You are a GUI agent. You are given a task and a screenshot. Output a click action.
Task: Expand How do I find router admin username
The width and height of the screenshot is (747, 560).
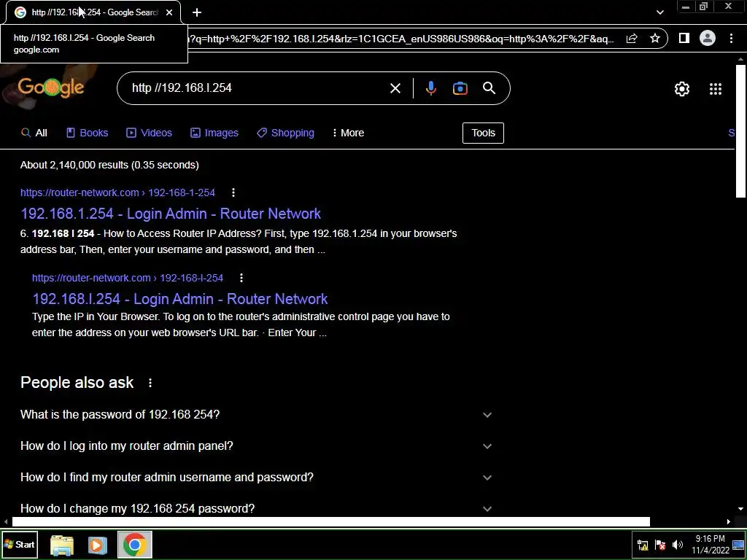pyautogui.click(x=256, y=477)
